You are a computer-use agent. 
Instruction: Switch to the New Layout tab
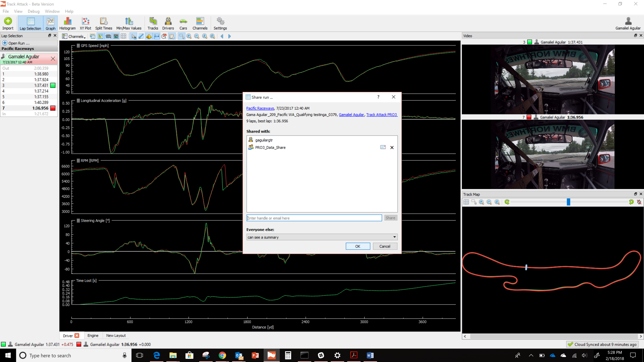click(116, 335)
